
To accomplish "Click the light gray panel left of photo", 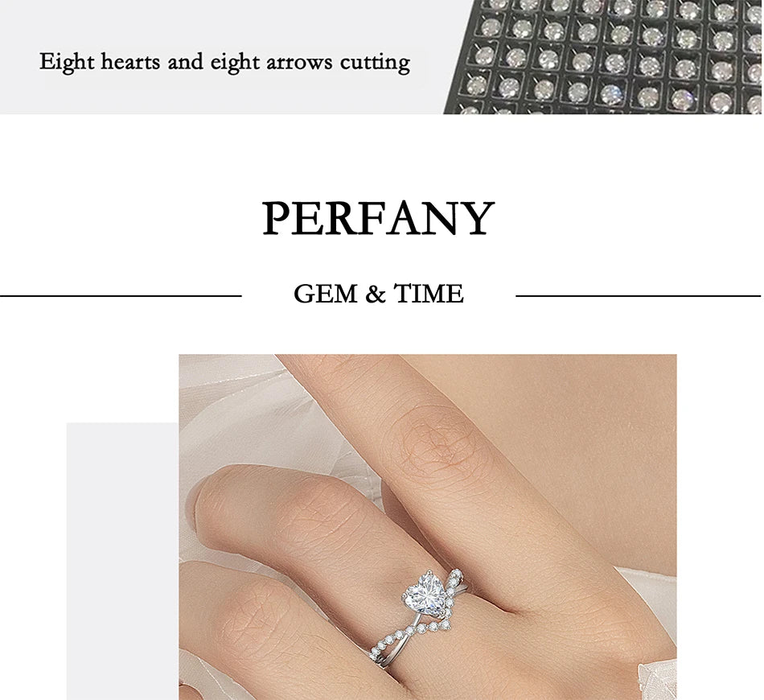I will tap(122, 561).
